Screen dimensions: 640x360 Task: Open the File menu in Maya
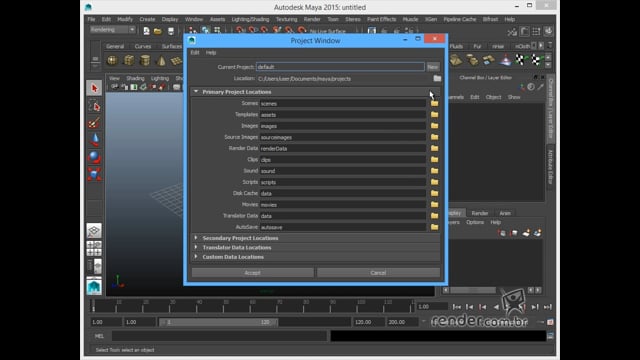pos(91,19)
